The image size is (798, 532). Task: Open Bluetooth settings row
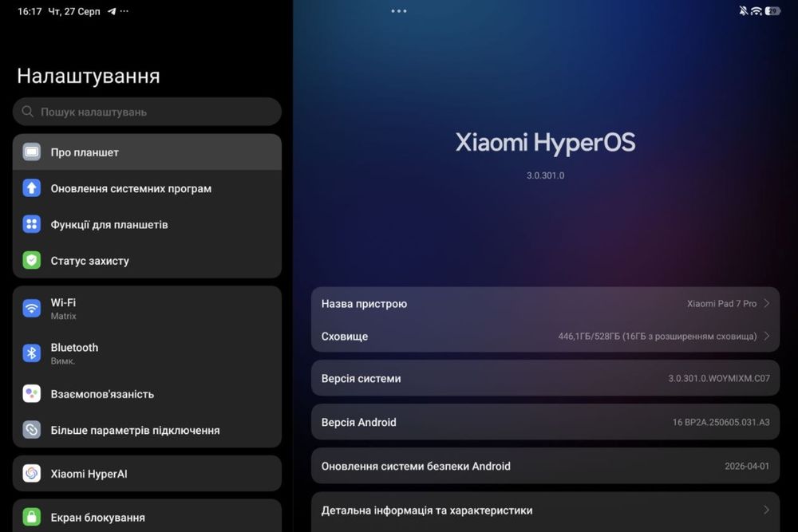(x=147, y=353)
